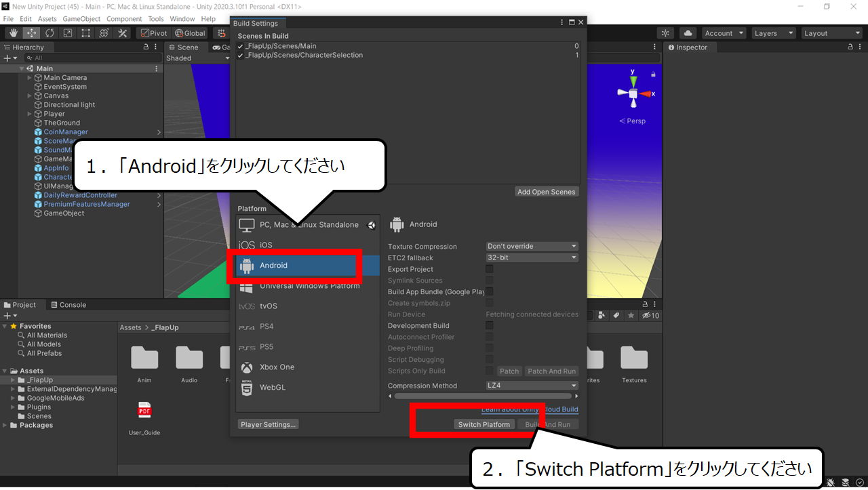This screenshot has width=868, height=490.
Task: Lock the Inspector panel with the padlock icon
Action: 850,47
